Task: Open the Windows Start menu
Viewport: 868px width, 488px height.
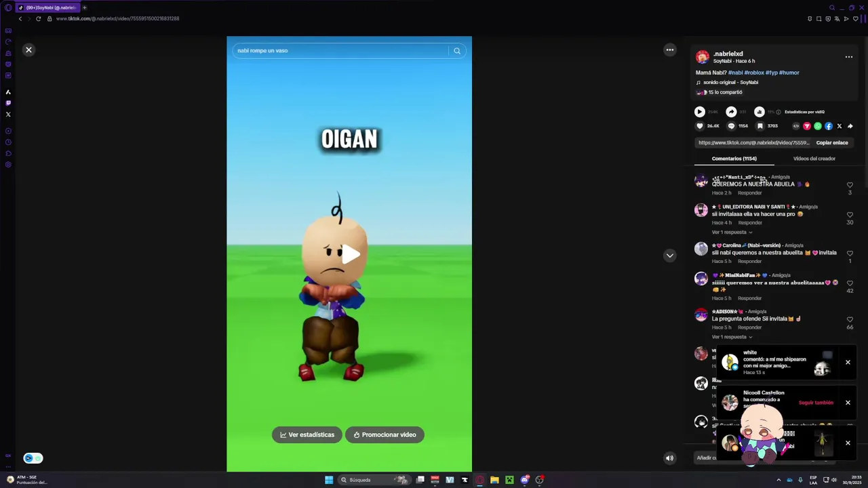Action: (329, 480)
